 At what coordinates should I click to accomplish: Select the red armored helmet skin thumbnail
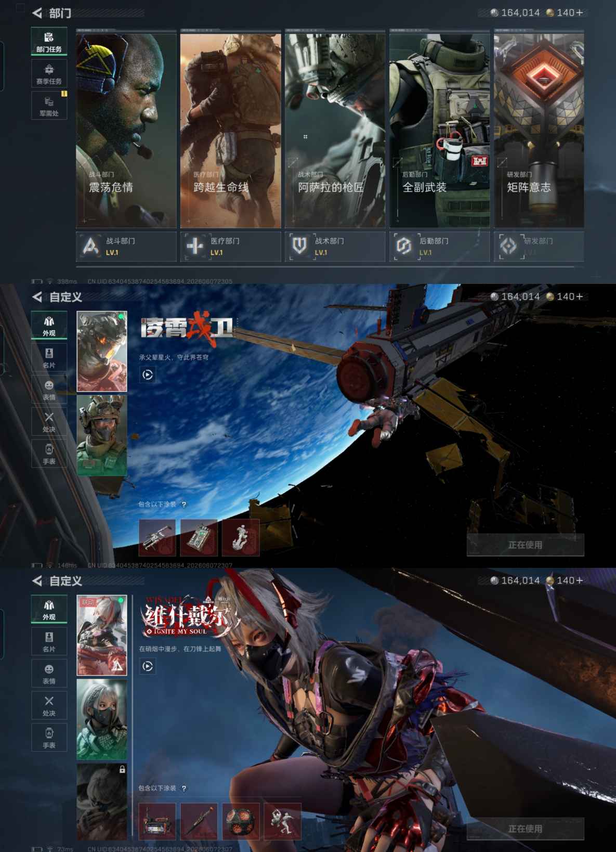pyautogui.click(x=102, y=351)
